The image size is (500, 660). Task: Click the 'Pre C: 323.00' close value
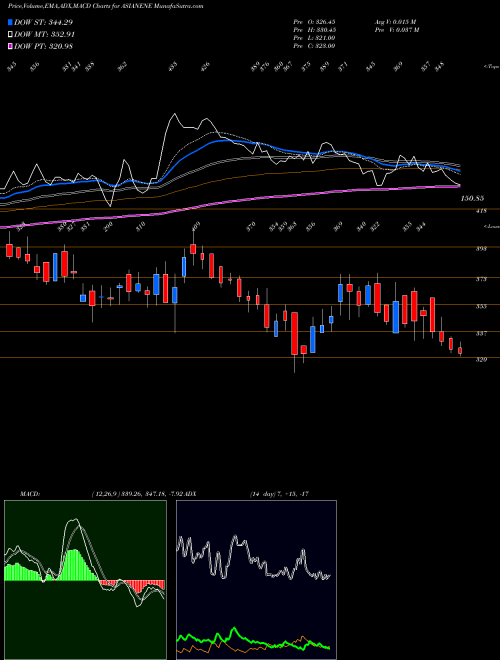(314, 46)
